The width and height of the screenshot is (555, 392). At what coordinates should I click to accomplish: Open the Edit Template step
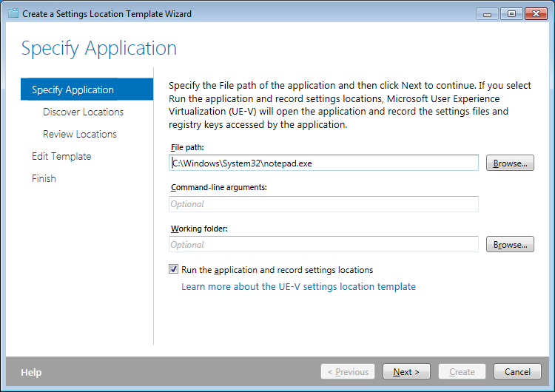pyautogui.click(x=61, y=156)
